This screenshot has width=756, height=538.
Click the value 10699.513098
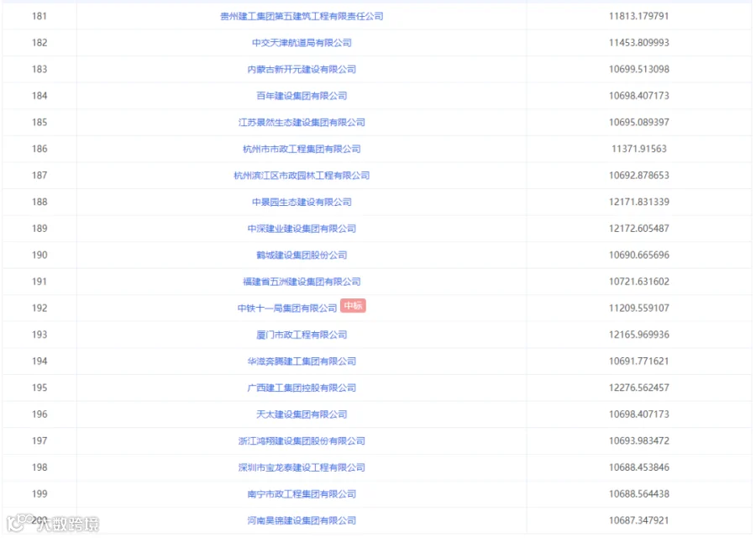[639, 69]
